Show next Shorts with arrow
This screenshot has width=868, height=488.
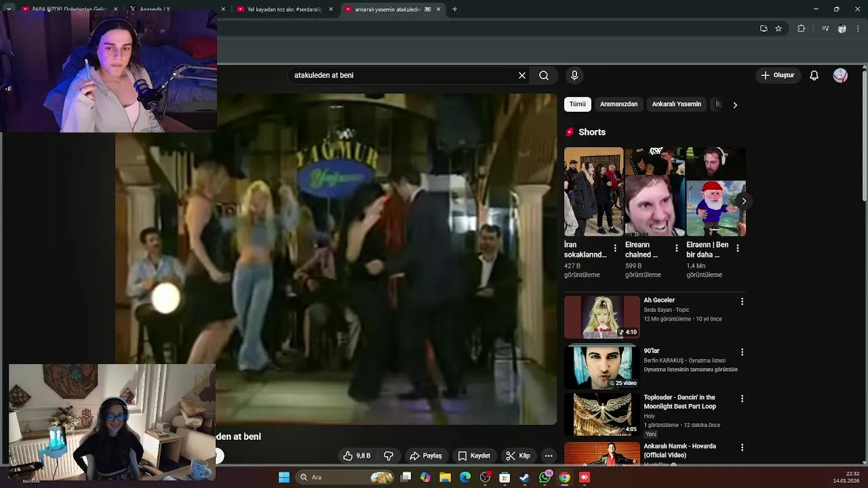pos(744,201)
